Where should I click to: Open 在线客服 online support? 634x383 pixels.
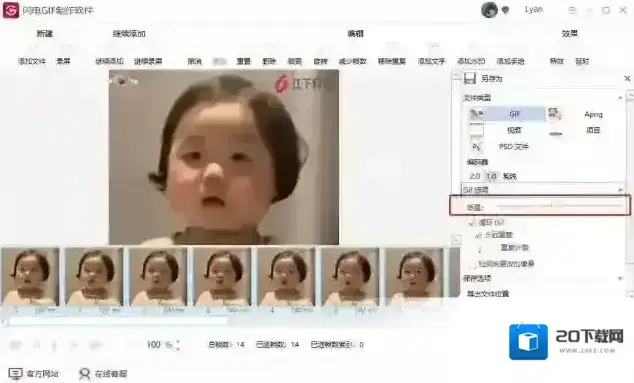pos(103,373)
